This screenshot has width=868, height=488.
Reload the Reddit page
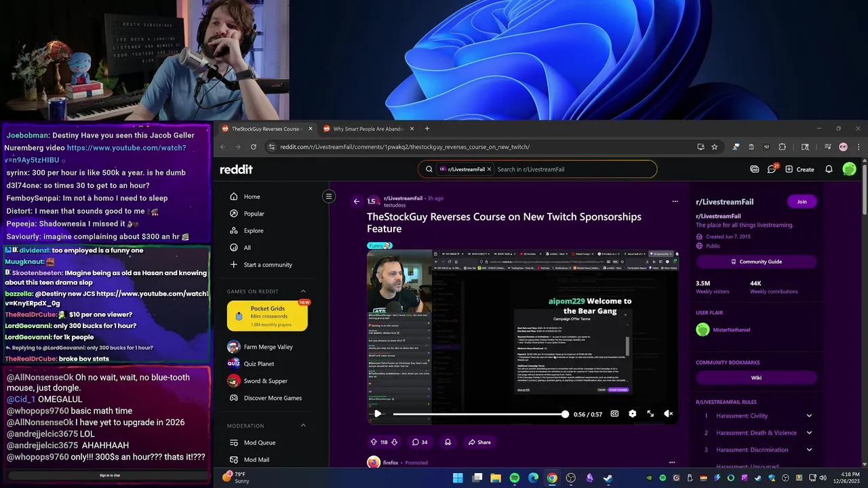tap(254, 146)
